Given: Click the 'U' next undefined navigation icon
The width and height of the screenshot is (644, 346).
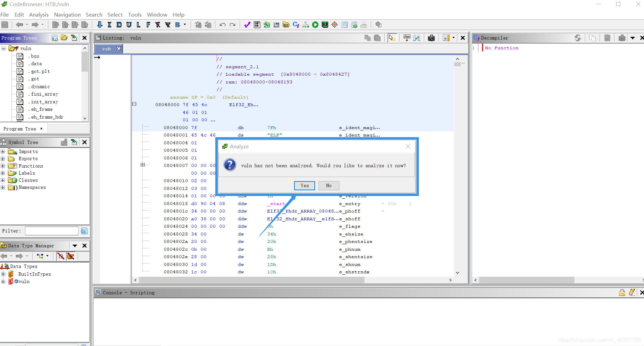Looking at the screenshot, I should pos(129,25).
